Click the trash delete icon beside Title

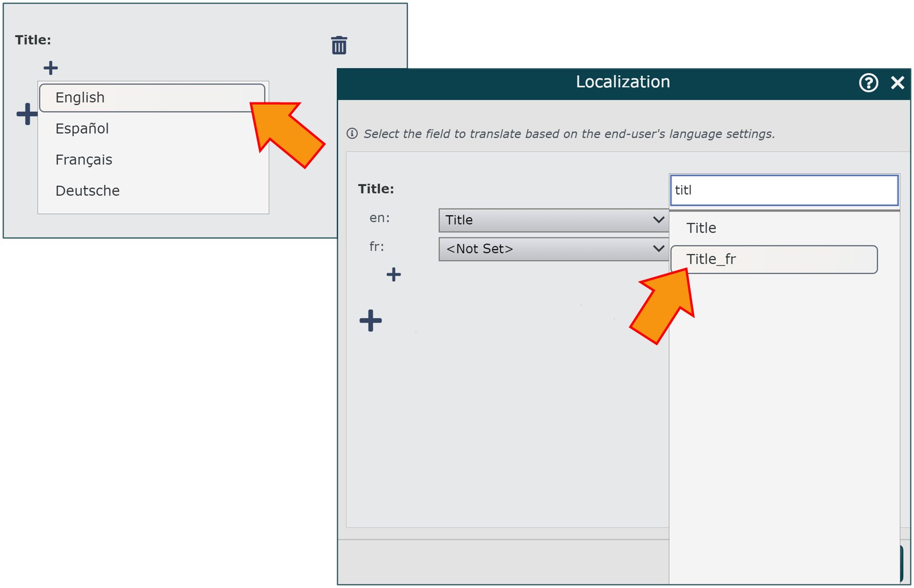tap(339, 45)
